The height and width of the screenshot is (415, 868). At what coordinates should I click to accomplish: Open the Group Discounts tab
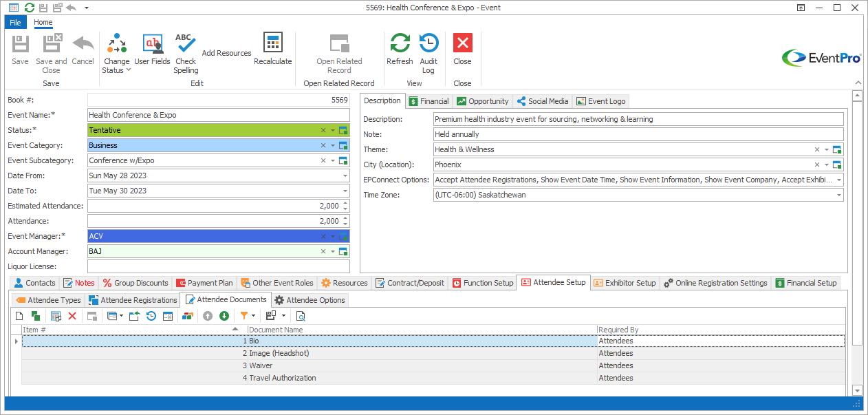pyautogui.click(x=135, y=283)
